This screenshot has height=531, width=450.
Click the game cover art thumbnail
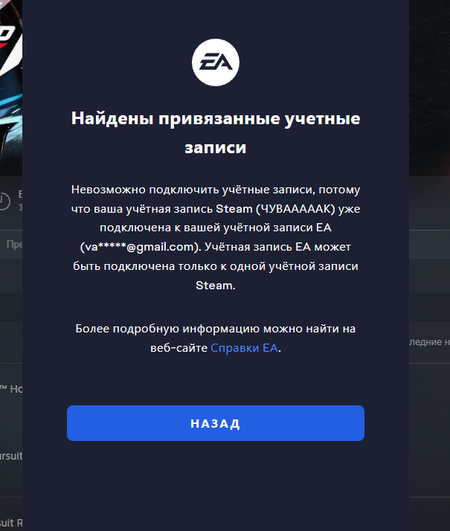(x=11, y=86)
